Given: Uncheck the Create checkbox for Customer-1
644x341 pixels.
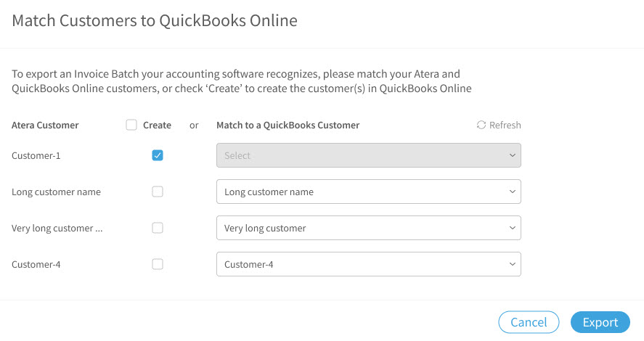Looking at the screenshot, I should (158, 155).
